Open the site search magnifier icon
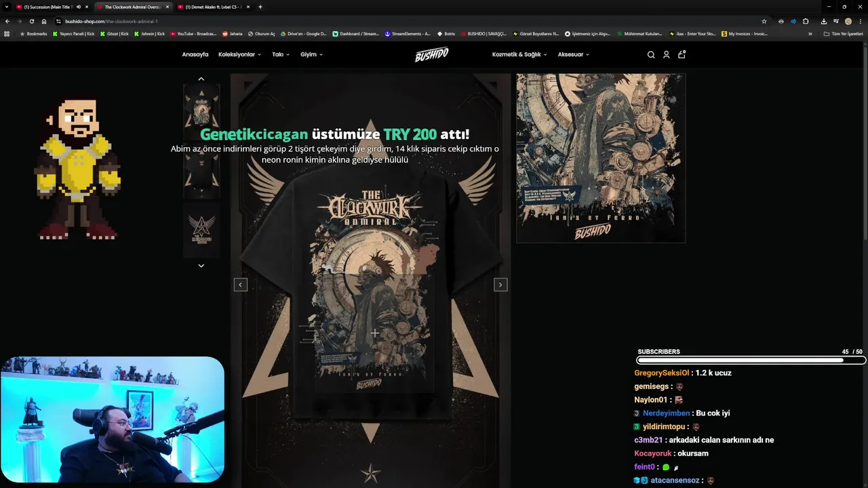 [x=651, y=55]
